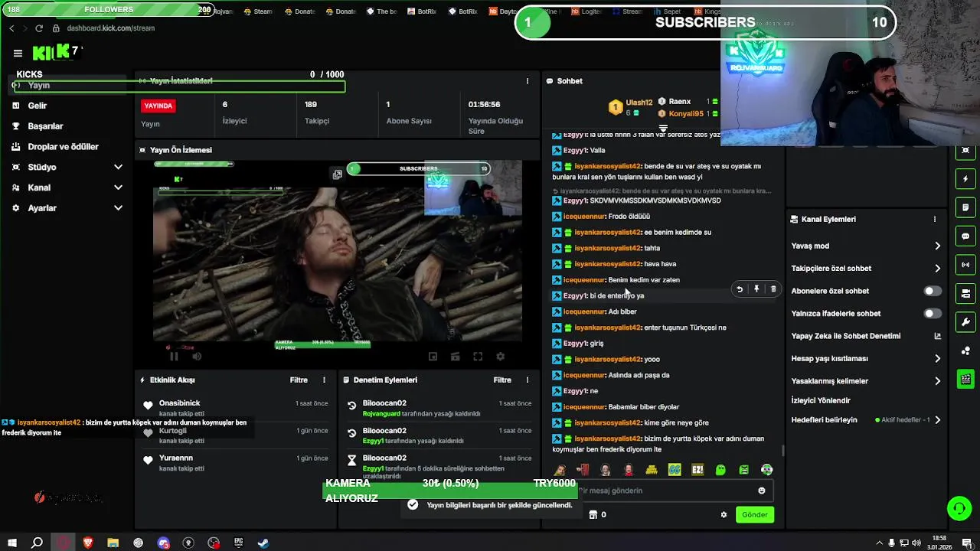Toggle Yalnızca ifadelerle sohbet switch
Viewport: 980px width, 551px height.
point(932,314)
